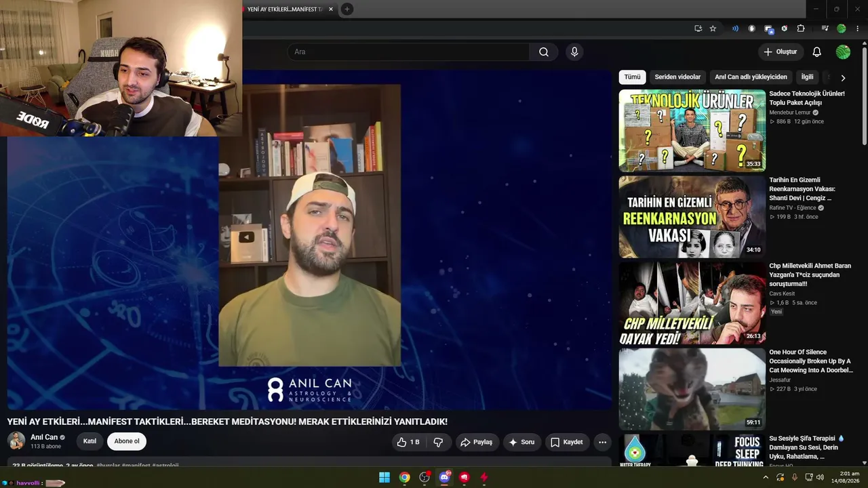
Task: Click the Katıl join button
Action: (x=90, y=441)
